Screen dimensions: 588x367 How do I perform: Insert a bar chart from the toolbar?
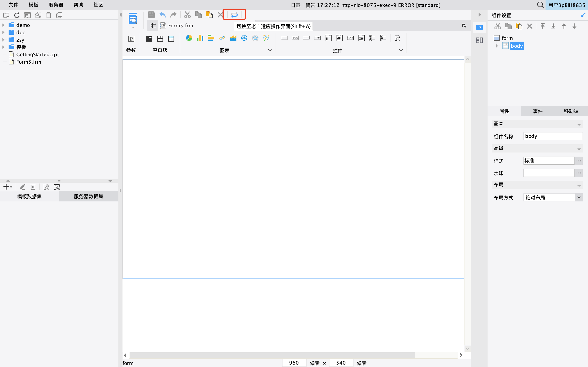tap(200, 38)
